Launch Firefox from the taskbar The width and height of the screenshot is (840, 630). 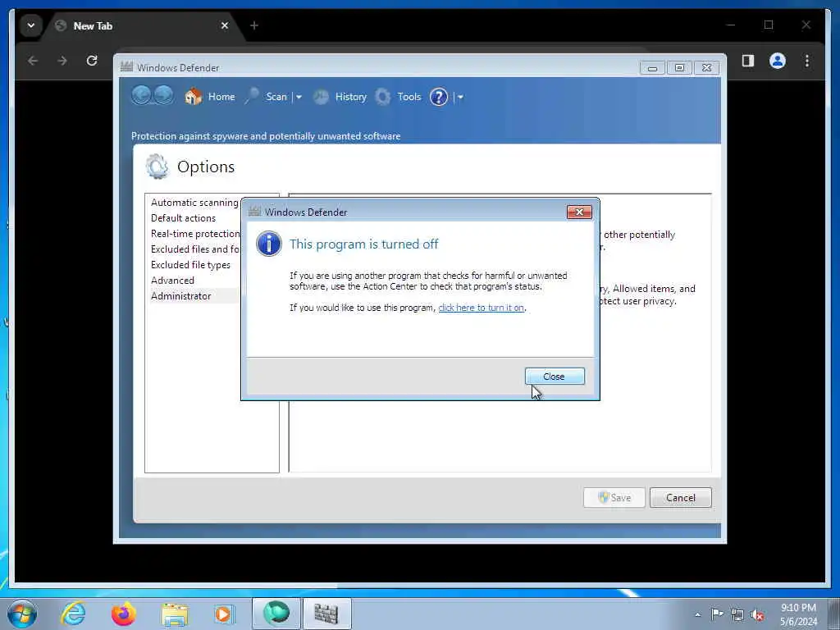123,614
